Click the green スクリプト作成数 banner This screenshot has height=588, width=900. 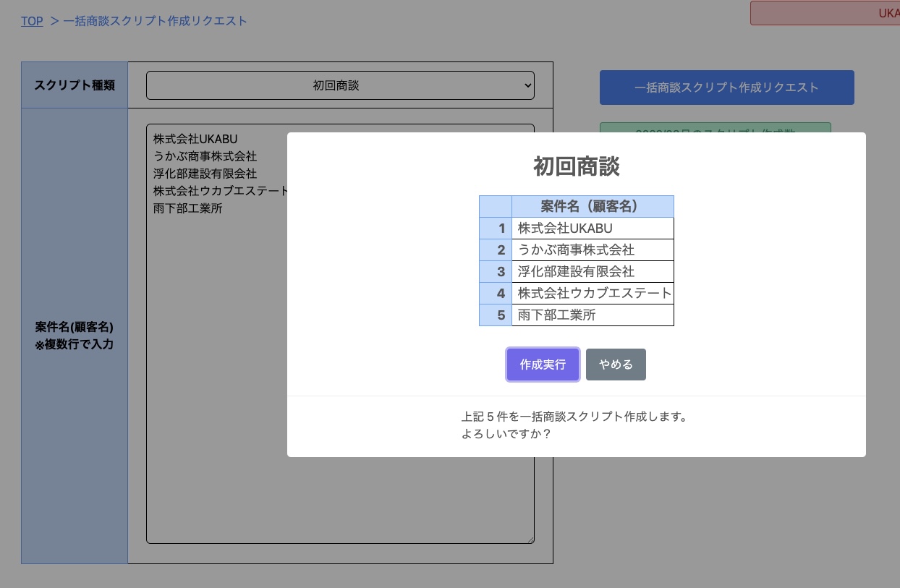pyautogui.click(x=716, y=128)
